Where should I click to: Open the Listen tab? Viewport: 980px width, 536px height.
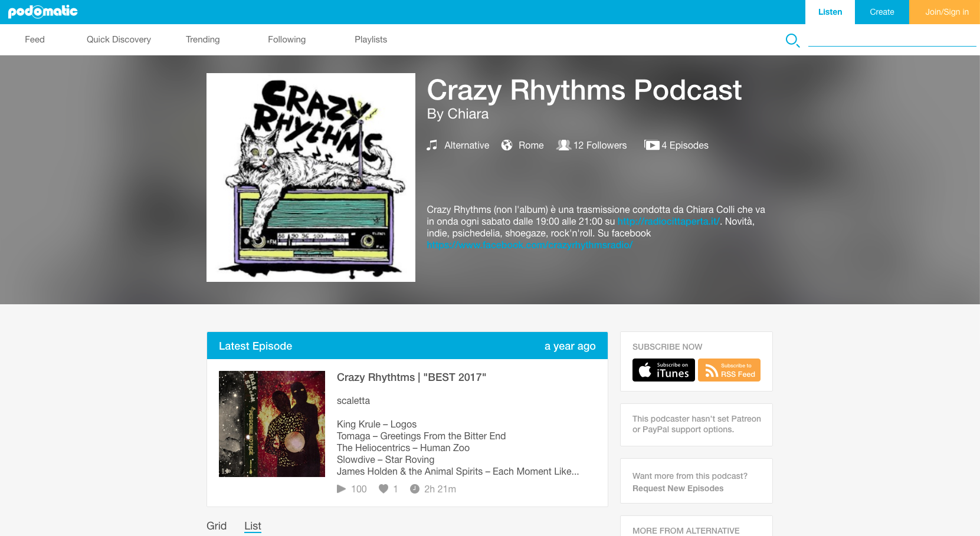click(x=830, y=12)
